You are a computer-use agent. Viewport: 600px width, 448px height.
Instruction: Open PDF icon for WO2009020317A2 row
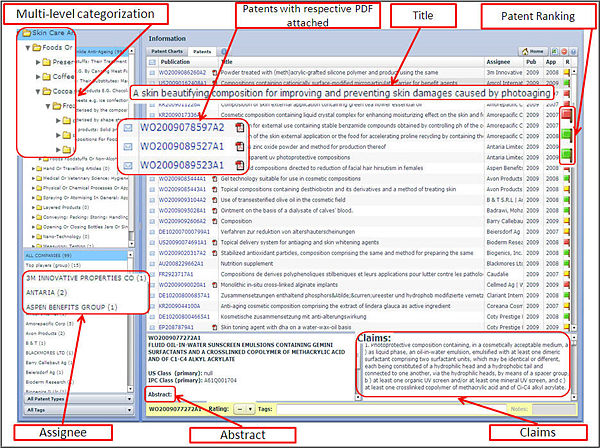[x=215, y=253]
